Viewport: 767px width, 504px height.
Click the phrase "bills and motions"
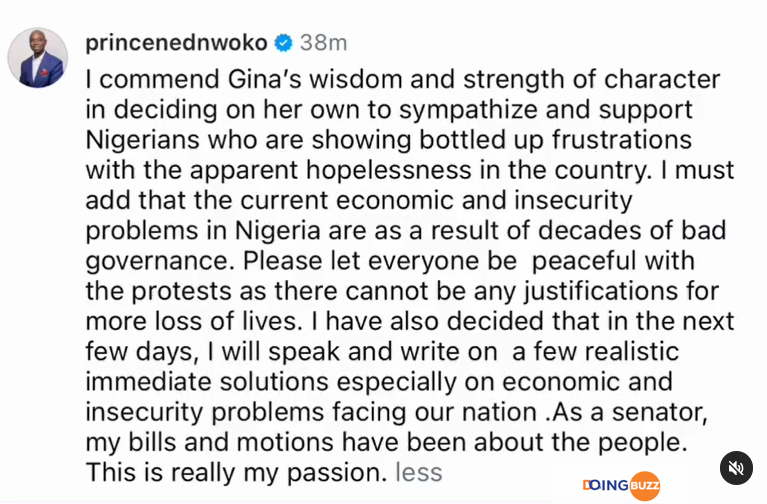231,442
